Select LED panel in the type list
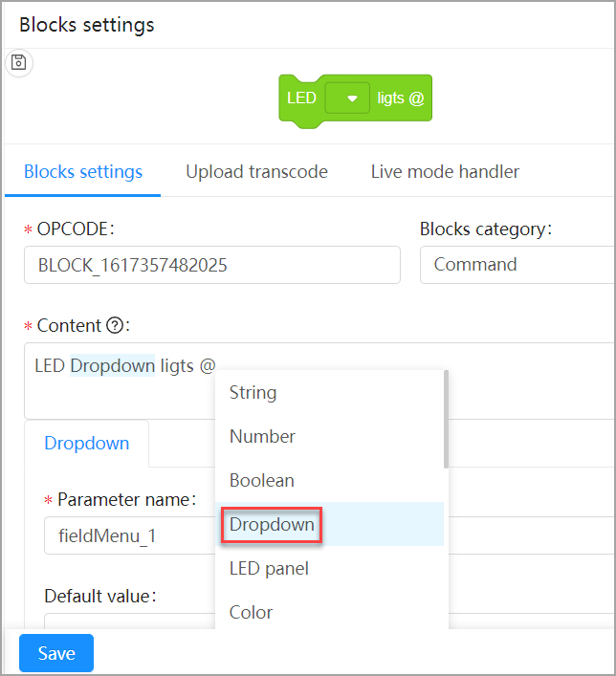The image size is (616, 676). (269, 569)
